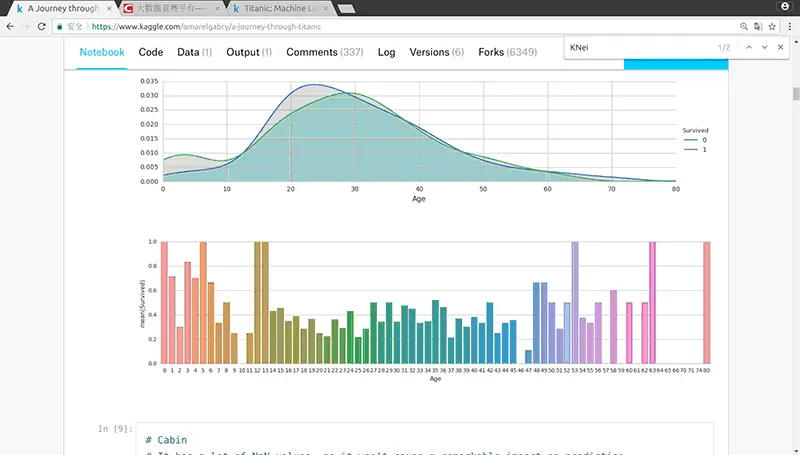The image size is (800, 455).
Task: Click the 'Age' label under the density plot
Action: pos(418,199)
